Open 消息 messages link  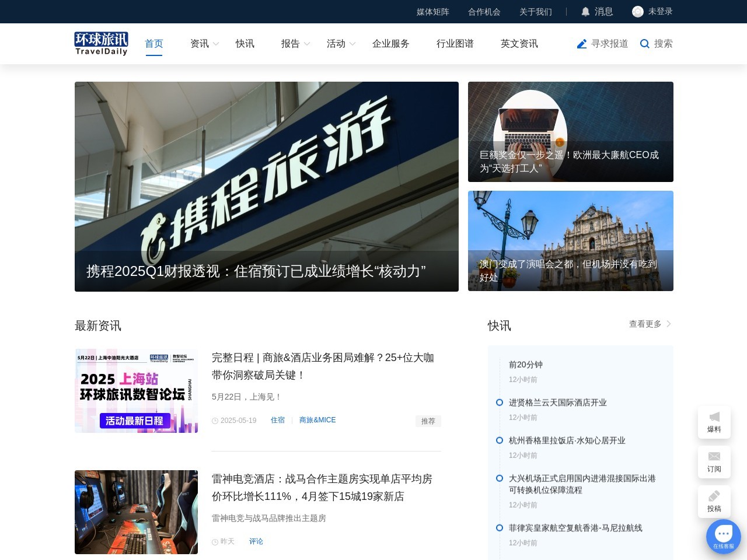tap(604, 12)
